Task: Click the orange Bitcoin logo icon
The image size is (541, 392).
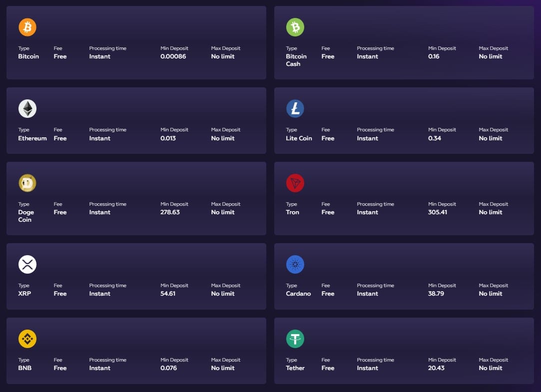Action: (x=27, y=27)
